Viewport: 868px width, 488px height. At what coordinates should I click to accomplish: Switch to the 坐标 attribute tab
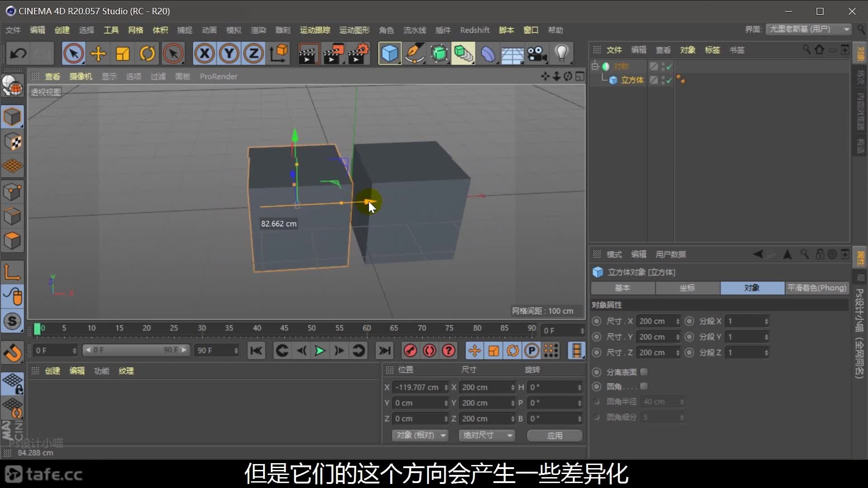(687, 288)
